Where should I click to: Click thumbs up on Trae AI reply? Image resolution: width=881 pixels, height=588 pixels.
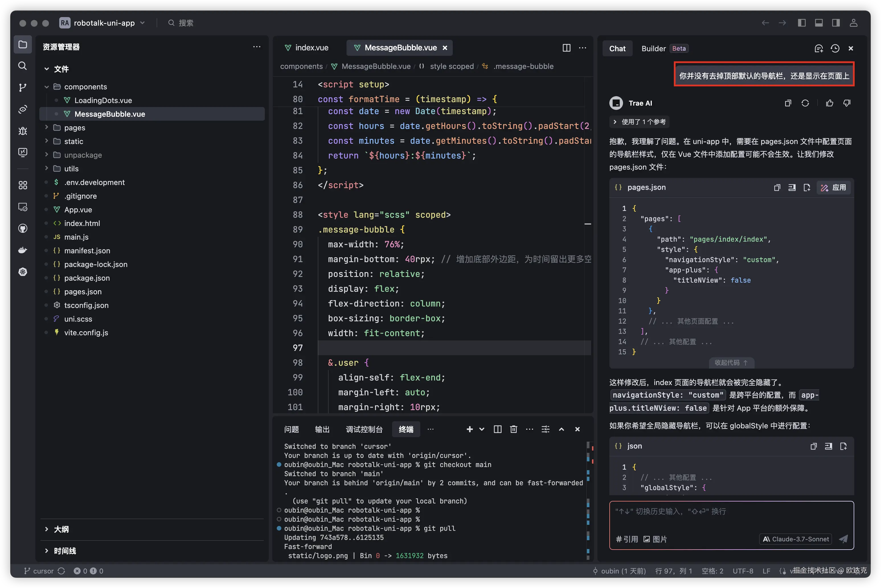[829, 103]
